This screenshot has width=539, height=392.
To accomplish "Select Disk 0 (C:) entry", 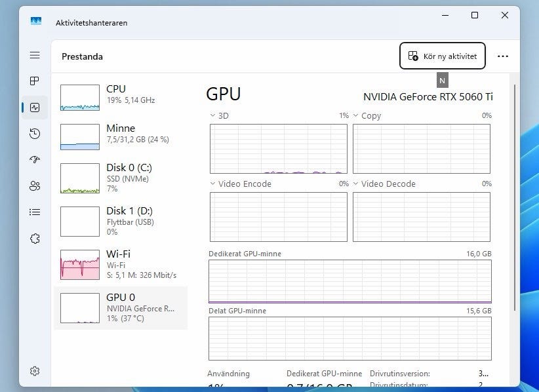I will click(121, 178).
